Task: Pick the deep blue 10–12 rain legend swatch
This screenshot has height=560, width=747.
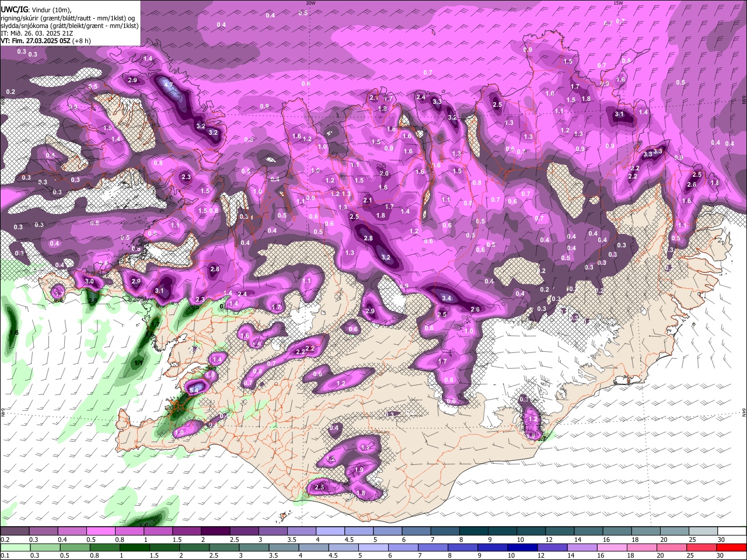Action: point(522,547)
